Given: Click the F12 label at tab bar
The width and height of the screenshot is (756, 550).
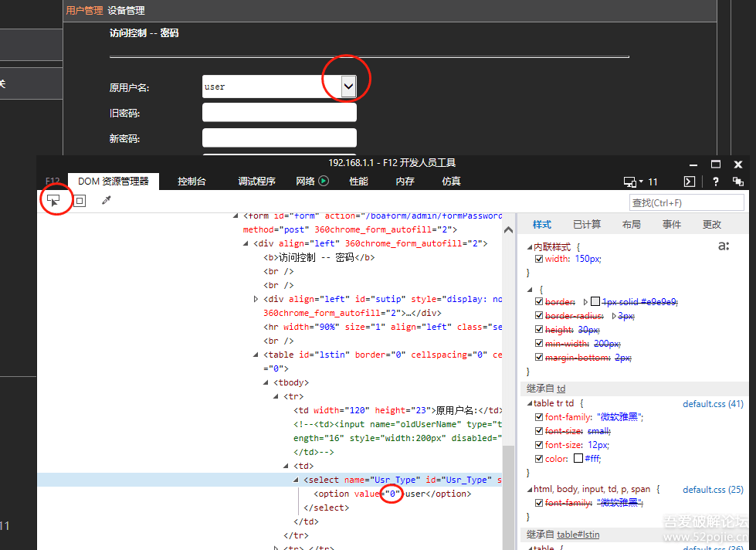Looking at the screenshot, I should [x=53, y=182].
